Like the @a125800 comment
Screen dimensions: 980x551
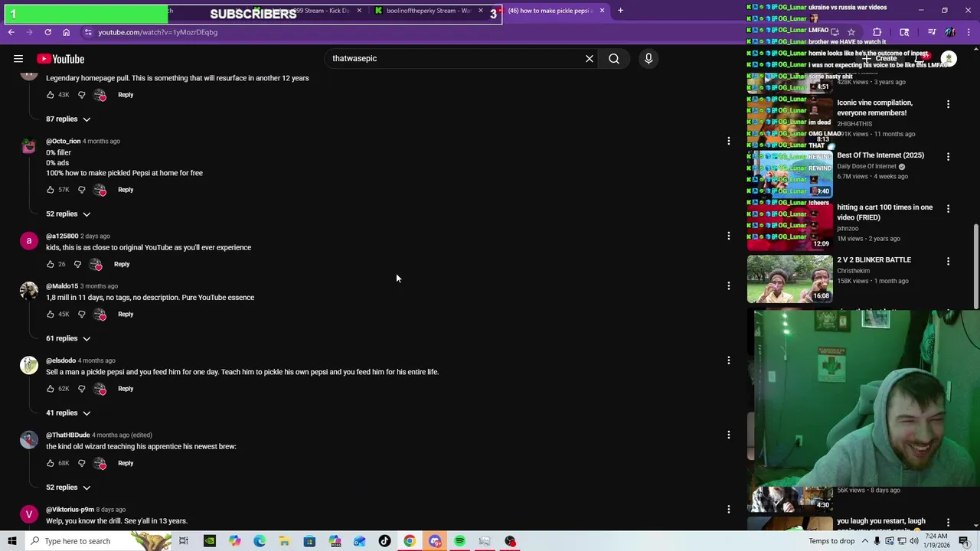click(51, 264)
